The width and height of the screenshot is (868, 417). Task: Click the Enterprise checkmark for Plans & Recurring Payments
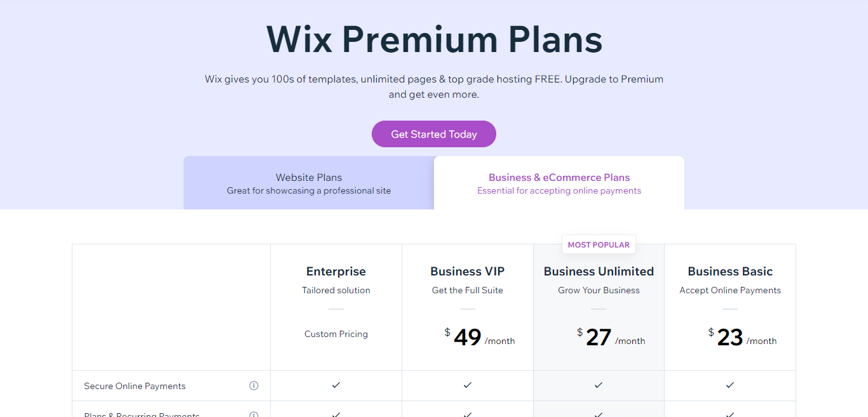336,413
